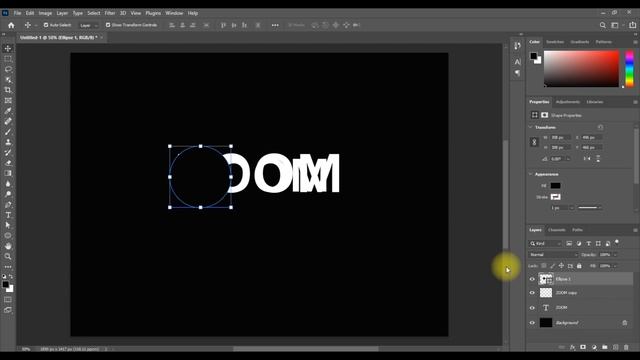Create new fill or adjustment layer
Image resolution: width=640 pixels, height=360 pixels.
pyautogui.click(x=594, y=347)
